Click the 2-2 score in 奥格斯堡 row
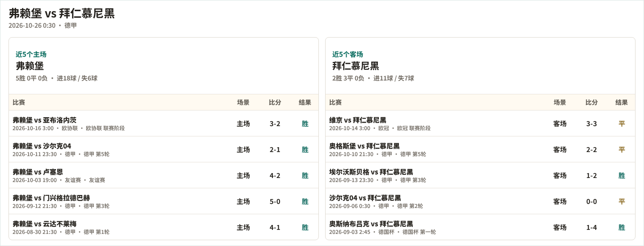 pyautogui.click(x=592, y=149)
